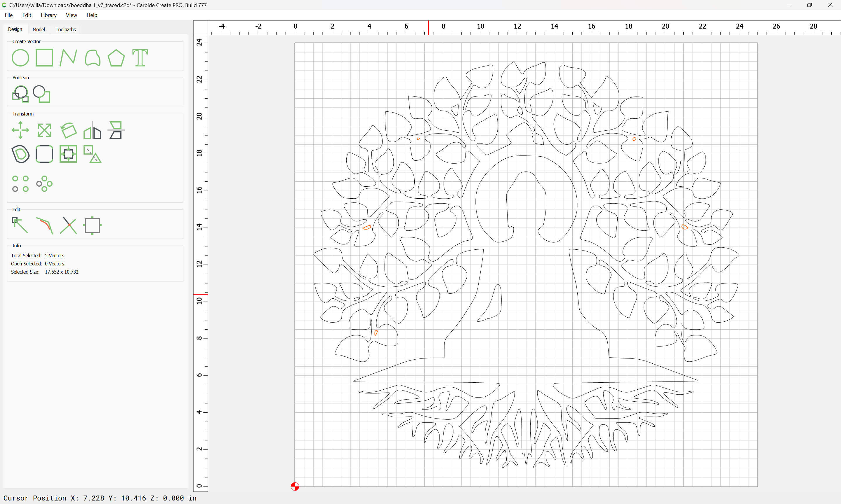Open the Library menu
Viewport: 841px width, 504px height.
[48, 15]
